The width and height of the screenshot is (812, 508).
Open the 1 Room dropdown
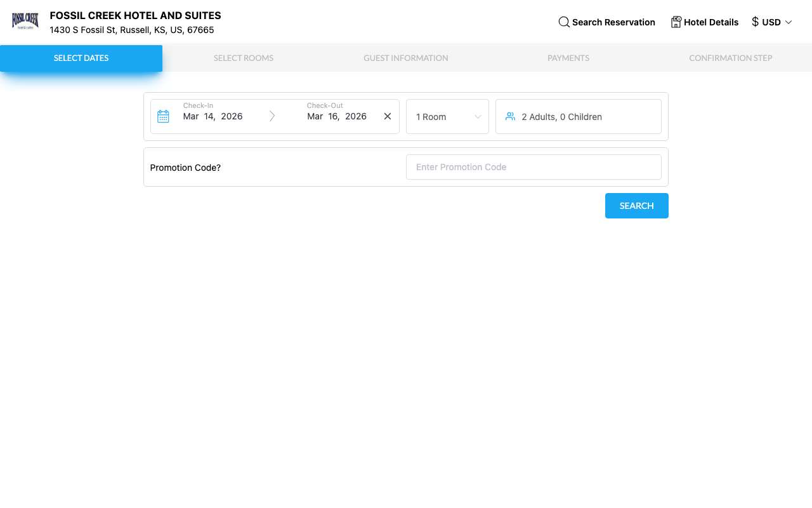[447, 117]
